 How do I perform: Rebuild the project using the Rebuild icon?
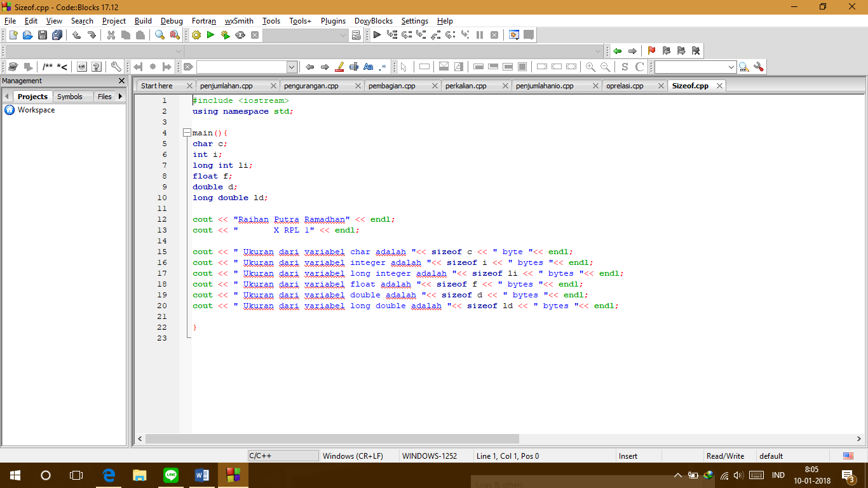(x=240, y=34)
